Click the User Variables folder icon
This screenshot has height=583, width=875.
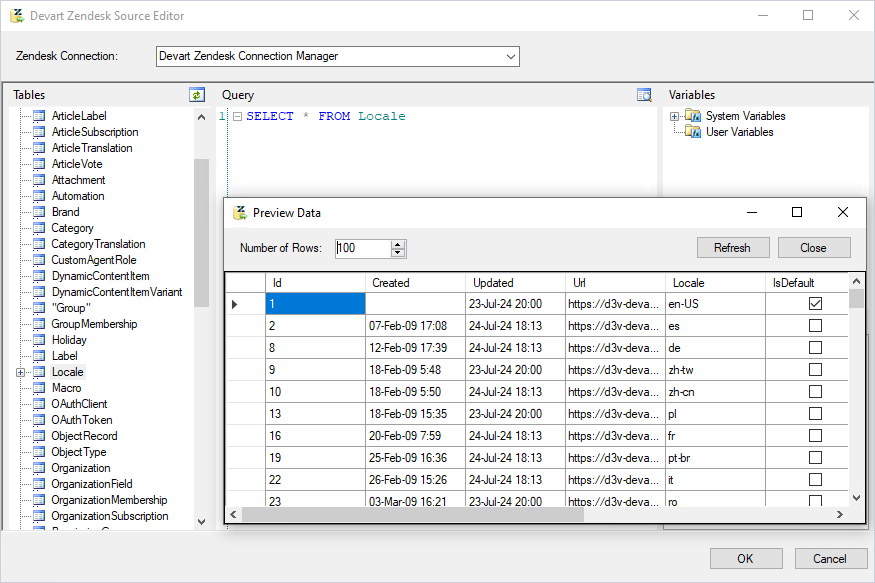click(x=692, y=131)
